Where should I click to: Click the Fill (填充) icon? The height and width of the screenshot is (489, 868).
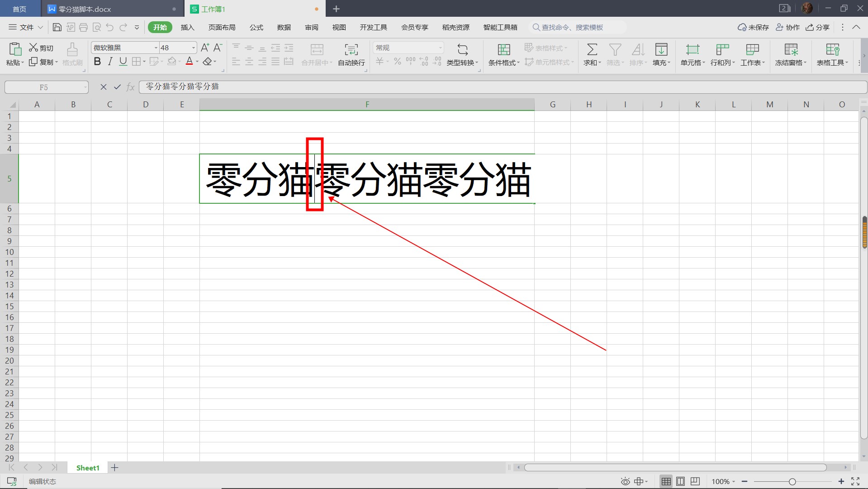(661, 49)
